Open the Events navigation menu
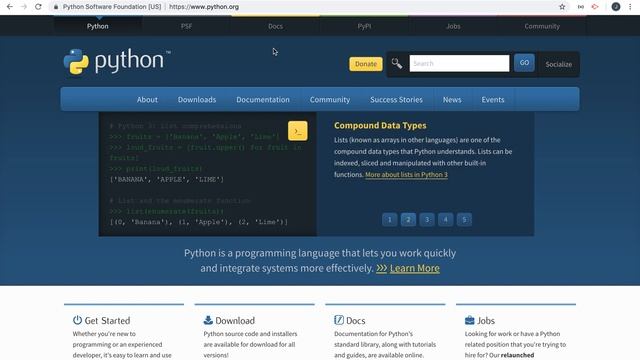 point(493,100)
